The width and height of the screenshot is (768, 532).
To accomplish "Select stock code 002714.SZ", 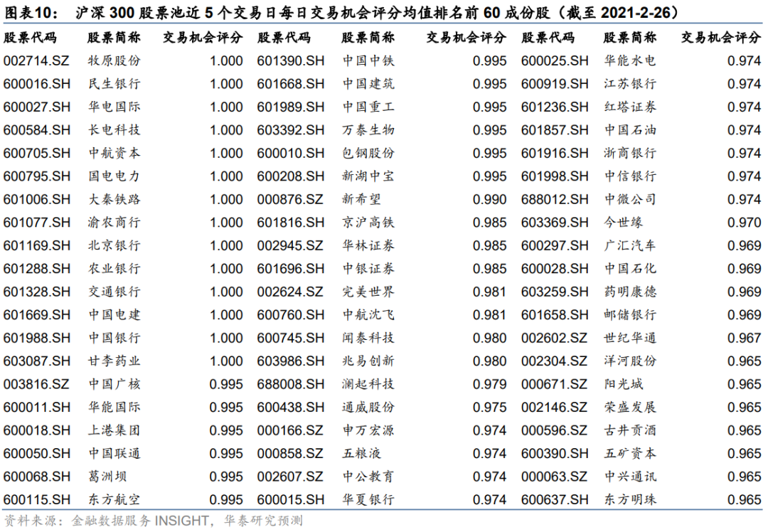I will [x=36, y=60].
